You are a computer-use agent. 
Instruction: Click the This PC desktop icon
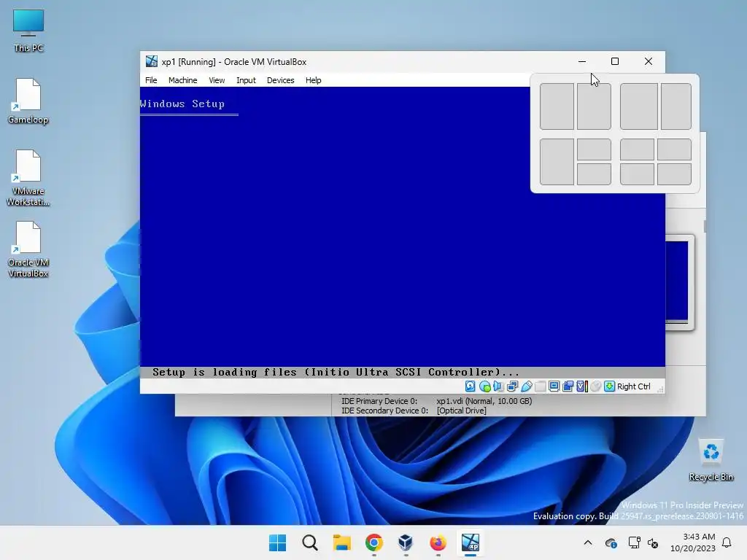pos(28,31)
